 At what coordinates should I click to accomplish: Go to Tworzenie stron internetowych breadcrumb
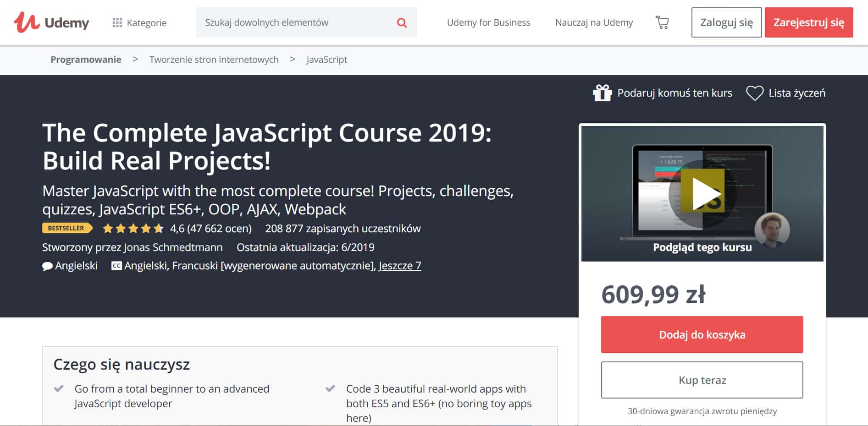214,60
